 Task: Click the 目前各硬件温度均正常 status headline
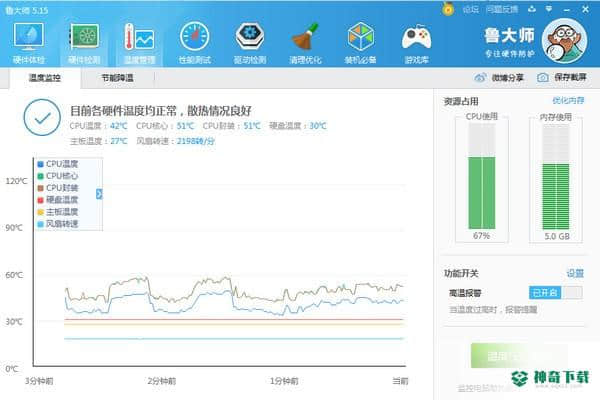point(161,111)
